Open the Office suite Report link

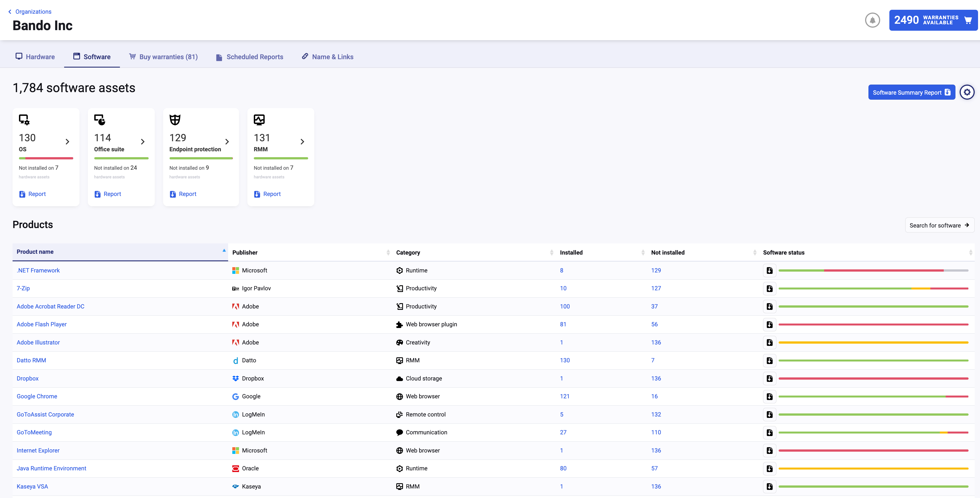108,194
